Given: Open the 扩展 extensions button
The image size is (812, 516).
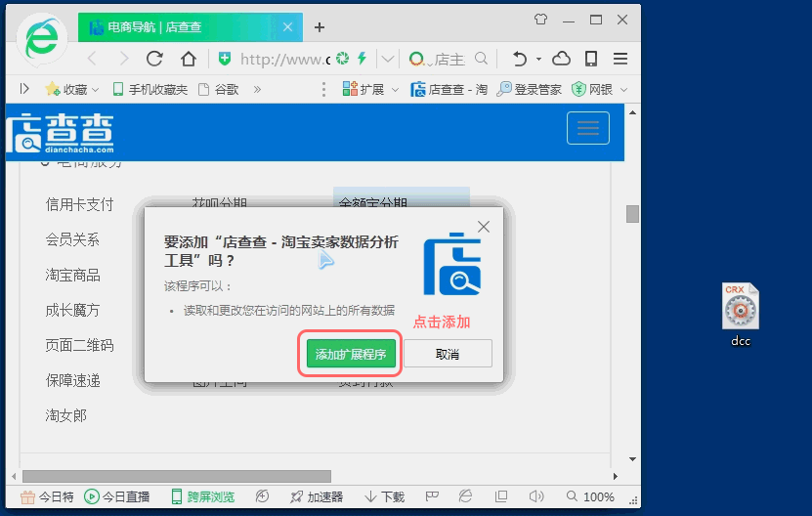Looking at the screenshot, I should pos(363,89).
